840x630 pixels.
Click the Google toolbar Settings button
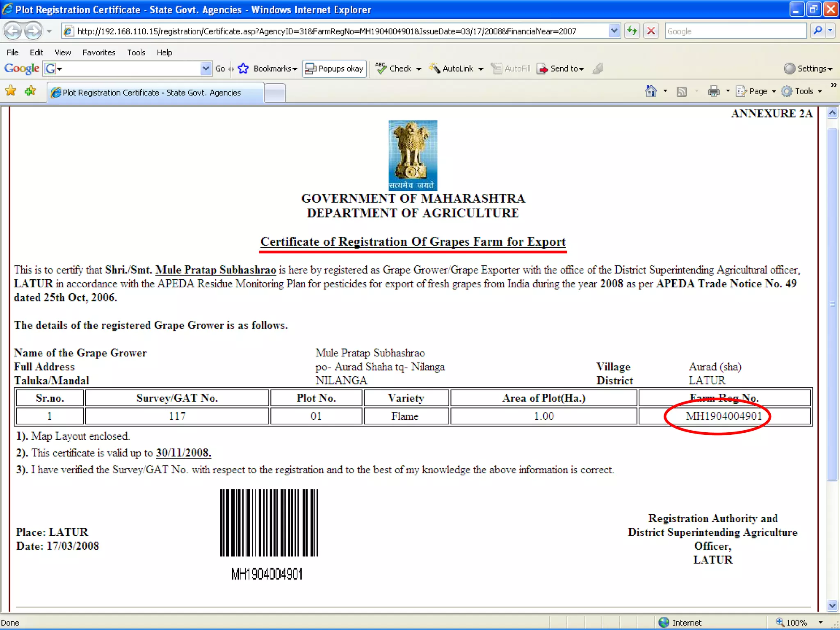coord(808,68)
